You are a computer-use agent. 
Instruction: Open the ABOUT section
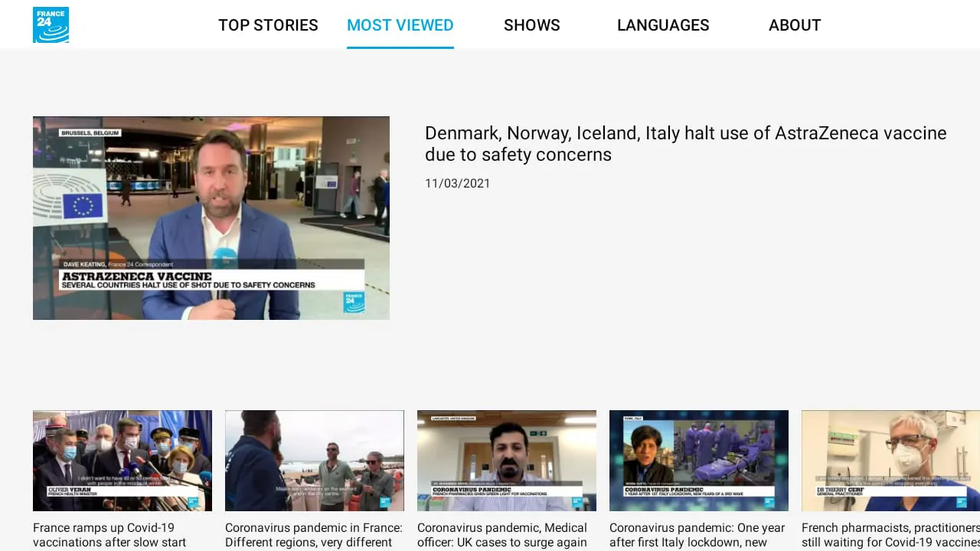(x=795, y=25)
